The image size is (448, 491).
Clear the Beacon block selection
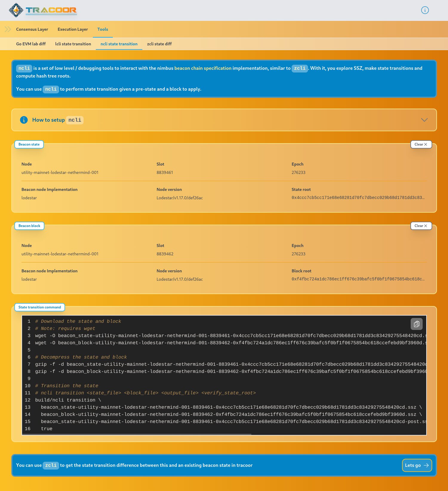click(421, 226)
